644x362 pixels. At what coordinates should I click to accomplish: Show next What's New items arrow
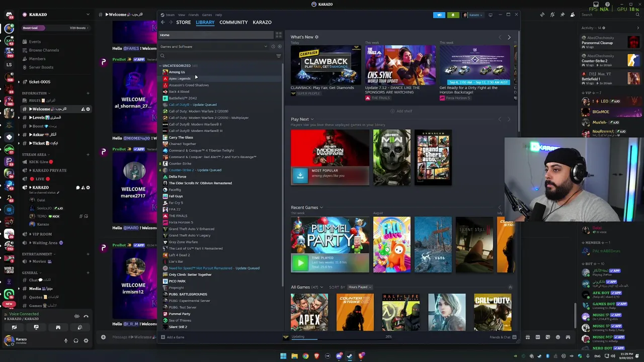[509, 37]
